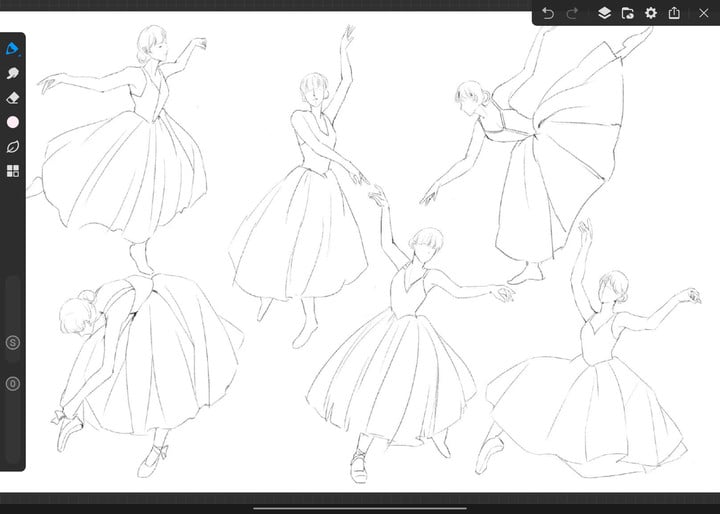
Task: Share or export the drawing
Action: [x=674, y=12]
